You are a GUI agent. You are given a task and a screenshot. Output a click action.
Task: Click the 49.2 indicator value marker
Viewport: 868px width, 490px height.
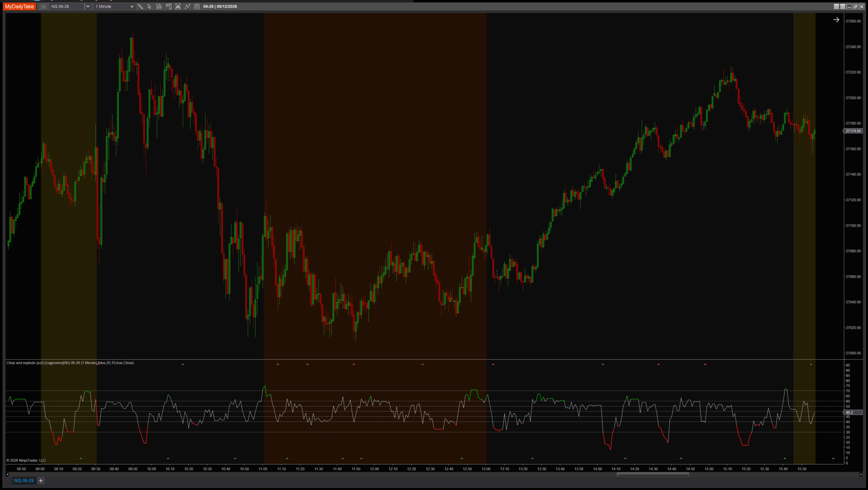point(853,412)
